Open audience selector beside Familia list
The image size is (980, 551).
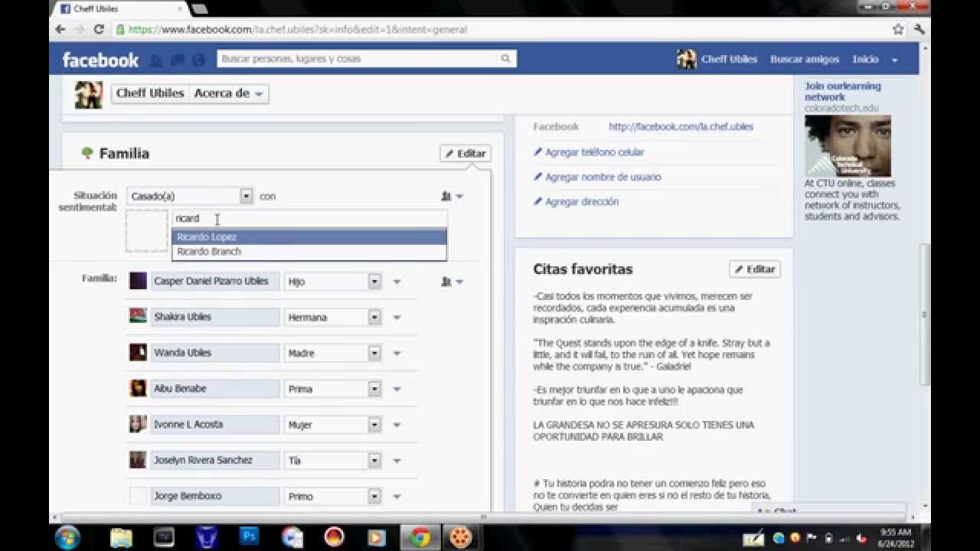pyautogui.click(x=452, y=282)
